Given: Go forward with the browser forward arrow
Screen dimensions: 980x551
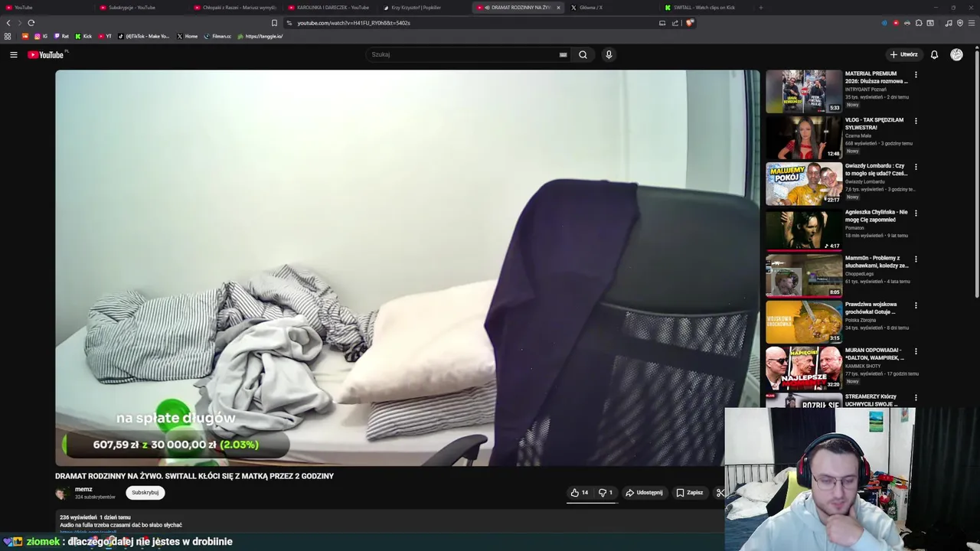Looking at the screenshot, I should (x=20, y=23).
